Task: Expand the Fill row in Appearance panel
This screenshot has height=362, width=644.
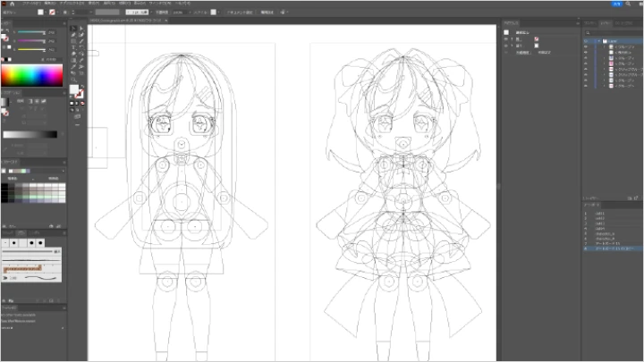Action: (x=512, y=46)
